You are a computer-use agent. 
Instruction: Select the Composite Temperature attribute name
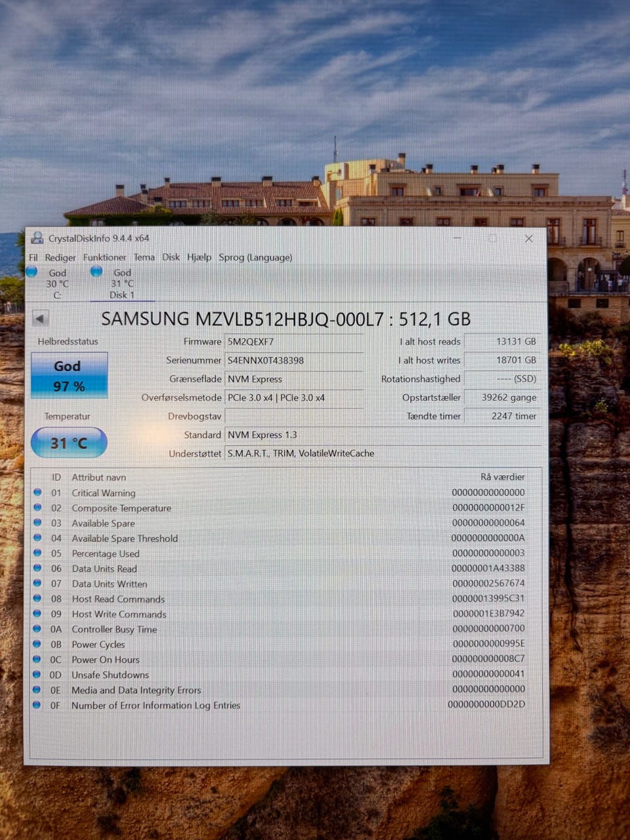coord(121,508)
